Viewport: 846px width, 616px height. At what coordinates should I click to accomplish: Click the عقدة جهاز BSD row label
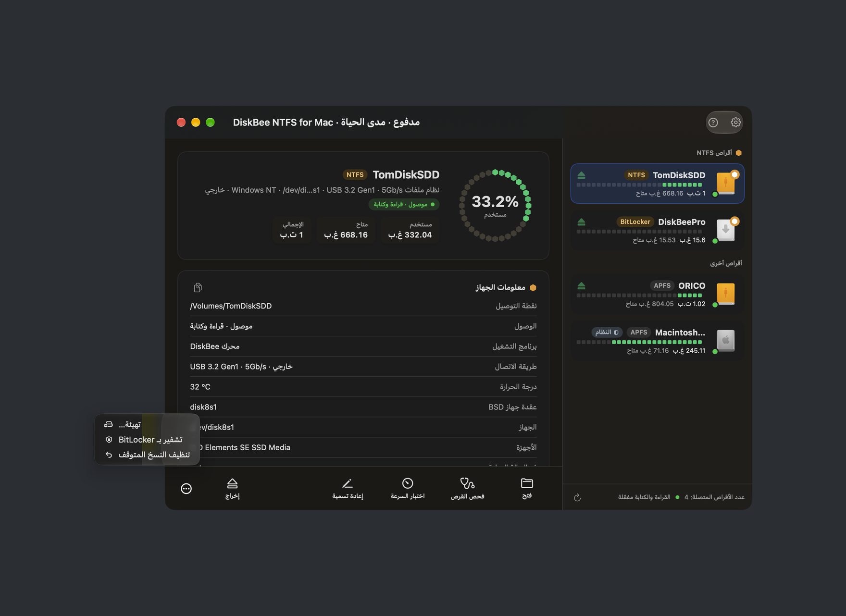click(512, 407)
